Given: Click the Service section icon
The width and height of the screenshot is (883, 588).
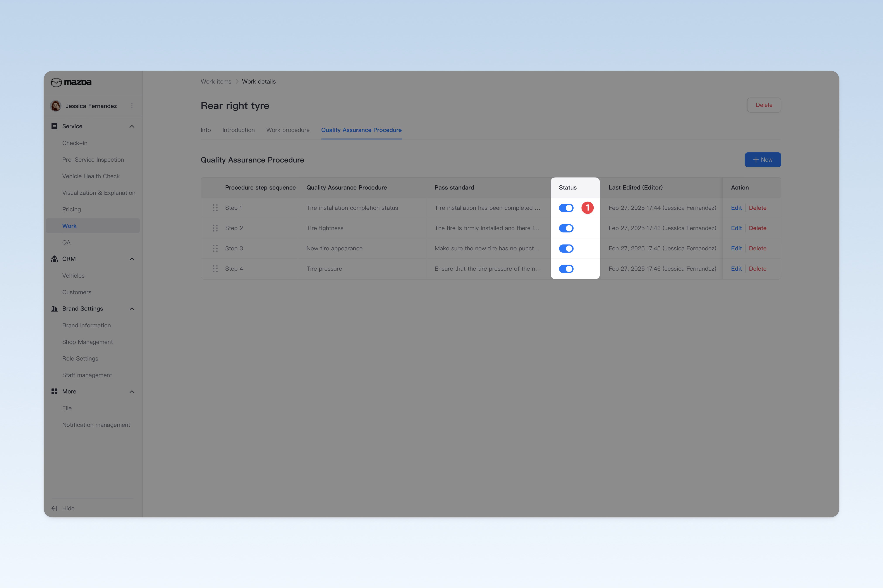Looking at the screenshot, I should click(x=54, y=126).
